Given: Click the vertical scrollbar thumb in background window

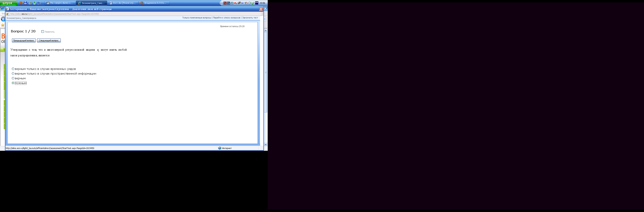Looking at the screenshot, I should tap(266, 72).
